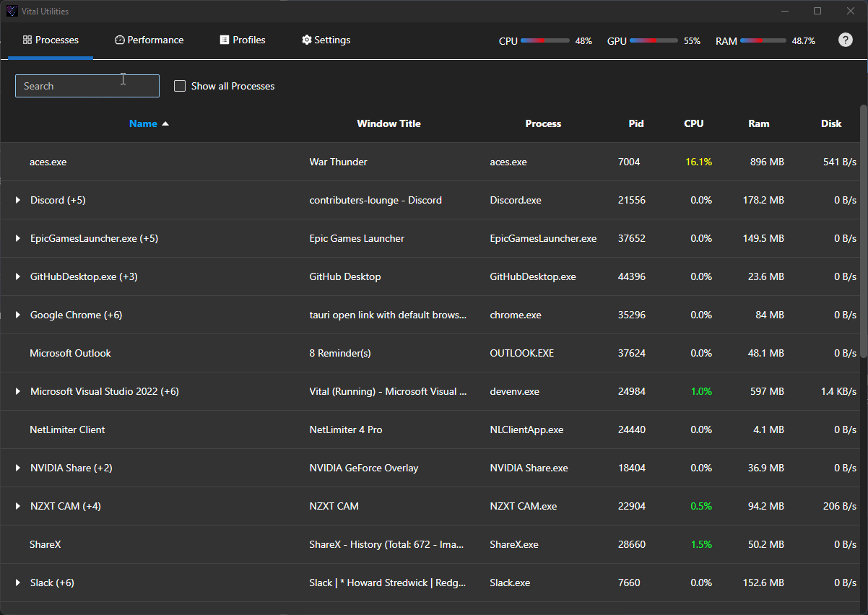The image size is (868, 615).
Task: Sort by the Window Title column header
Action: tap(389, 123)
